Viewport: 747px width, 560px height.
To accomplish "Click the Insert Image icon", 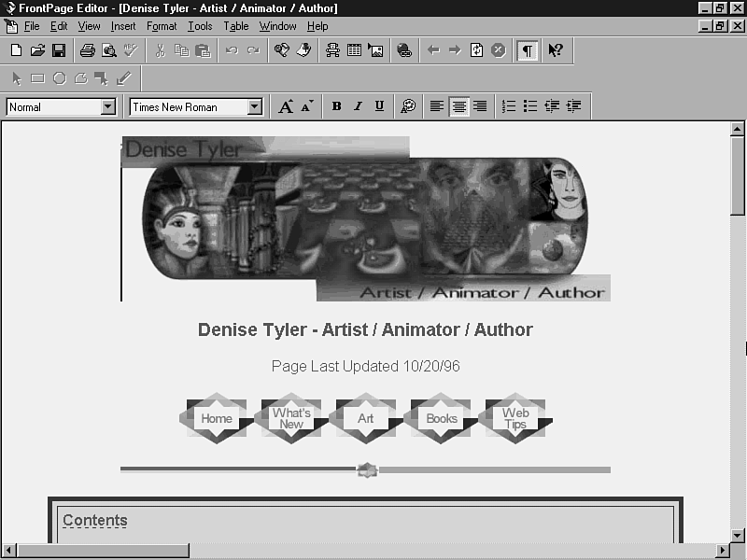I will point(375,50).
